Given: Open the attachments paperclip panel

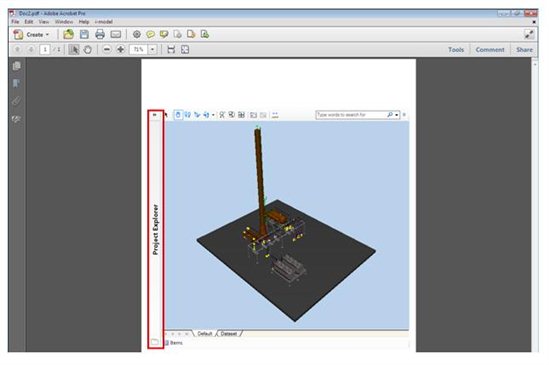Looking at the screenshot, I should pos(16,101).
